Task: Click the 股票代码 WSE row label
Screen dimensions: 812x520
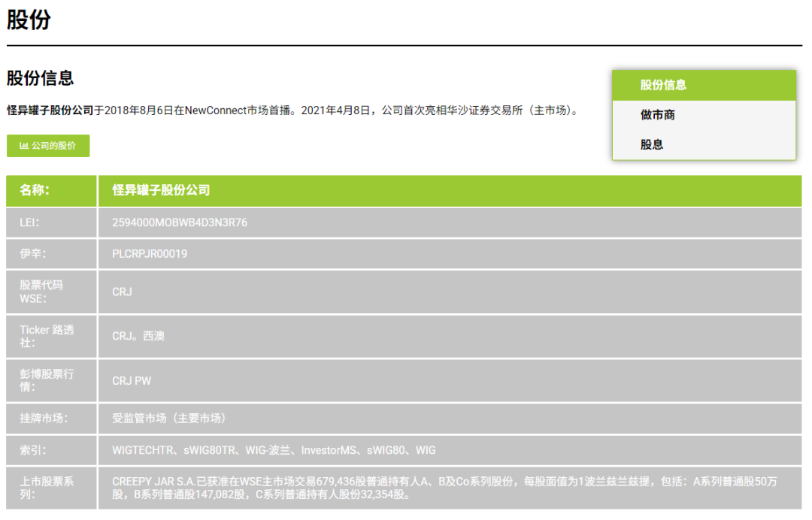Action: [x=35, y=292]
